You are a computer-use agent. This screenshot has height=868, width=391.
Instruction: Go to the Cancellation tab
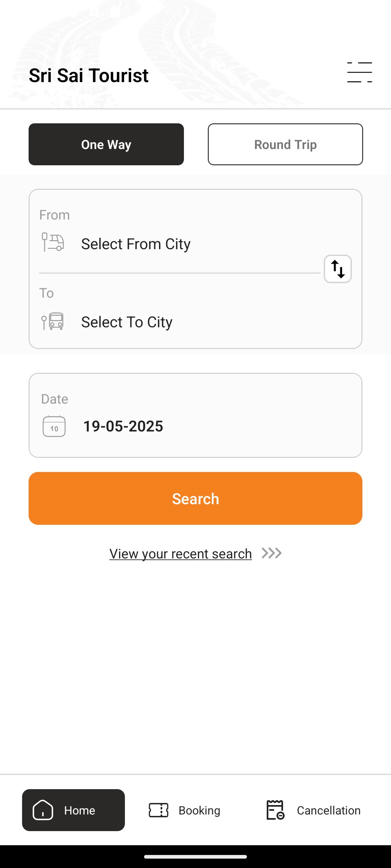(328, 810)
